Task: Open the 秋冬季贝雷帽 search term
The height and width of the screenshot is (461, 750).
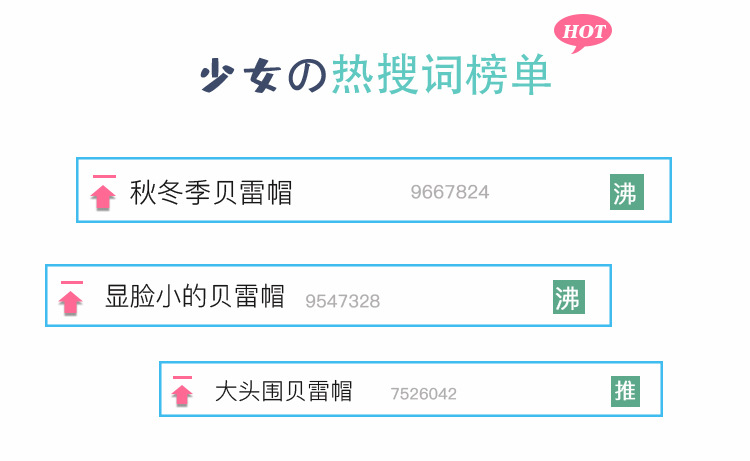Action: click(211, 192)
